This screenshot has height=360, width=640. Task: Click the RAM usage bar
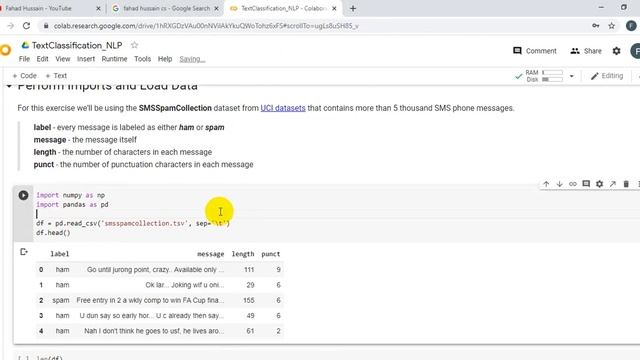point(552,73)
